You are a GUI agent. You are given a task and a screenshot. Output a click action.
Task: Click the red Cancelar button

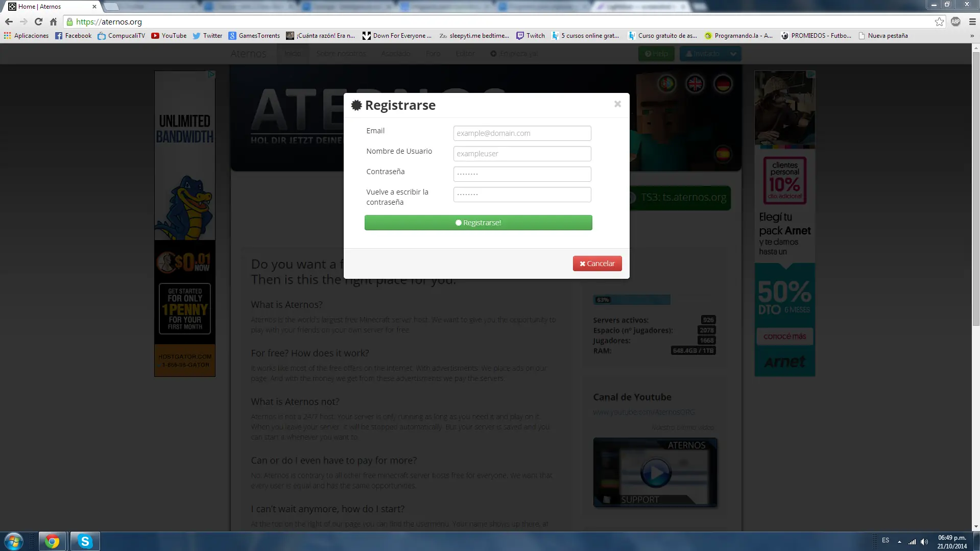[597, 263]
